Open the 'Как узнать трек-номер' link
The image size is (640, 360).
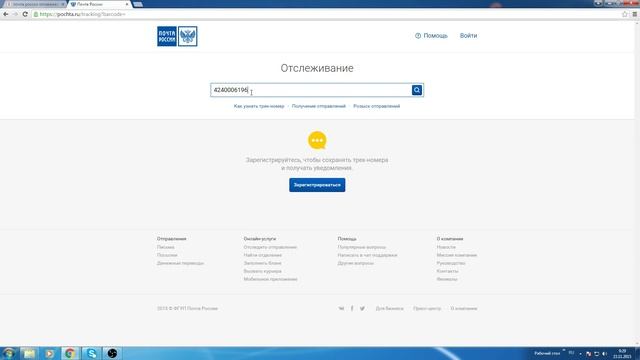coord(259,106)
